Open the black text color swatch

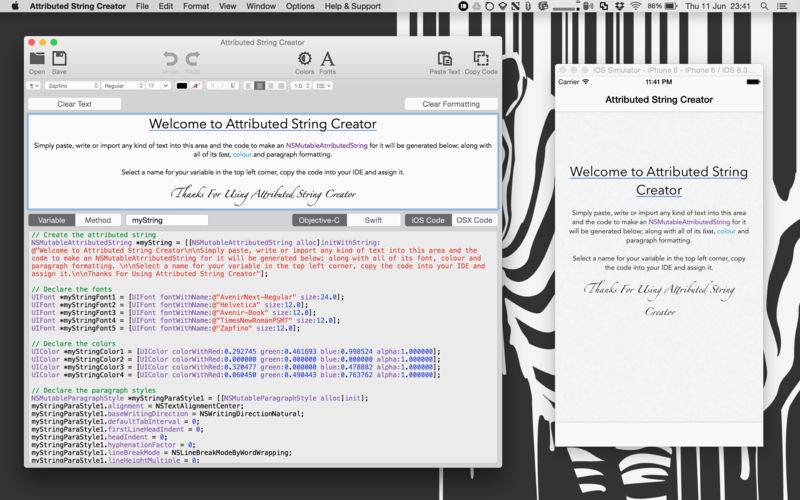(182, 86)
